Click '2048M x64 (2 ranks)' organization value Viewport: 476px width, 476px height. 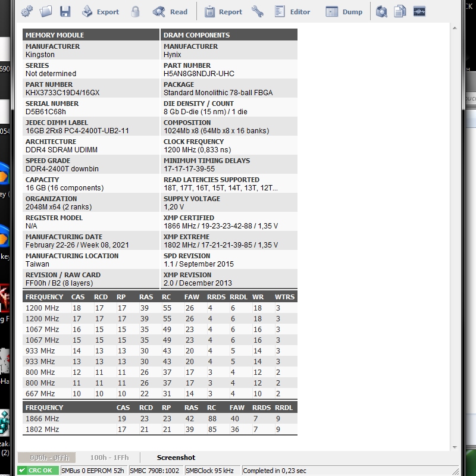pos(58,207)
